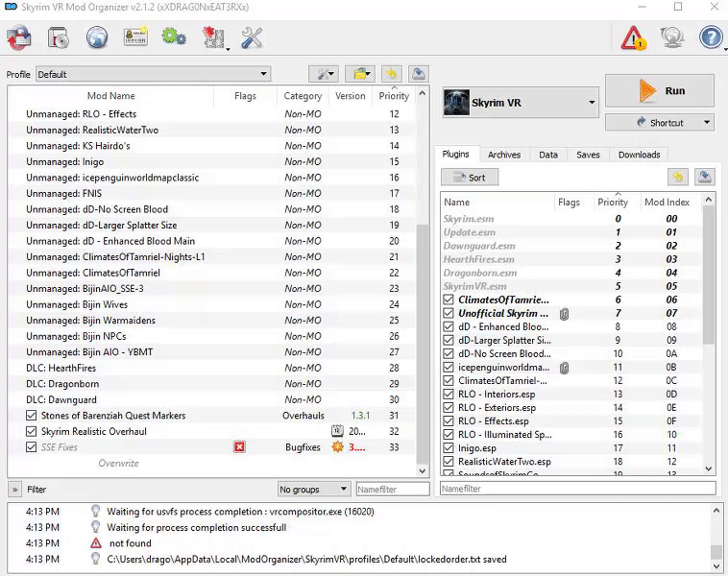728x576 pixels.
Task: Sort by mod list Priority header
Action: coord(394,96)
